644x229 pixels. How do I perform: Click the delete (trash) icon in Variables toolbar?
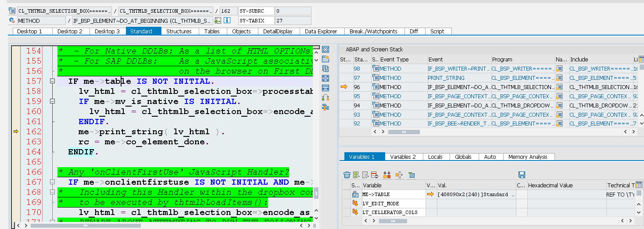347,175
